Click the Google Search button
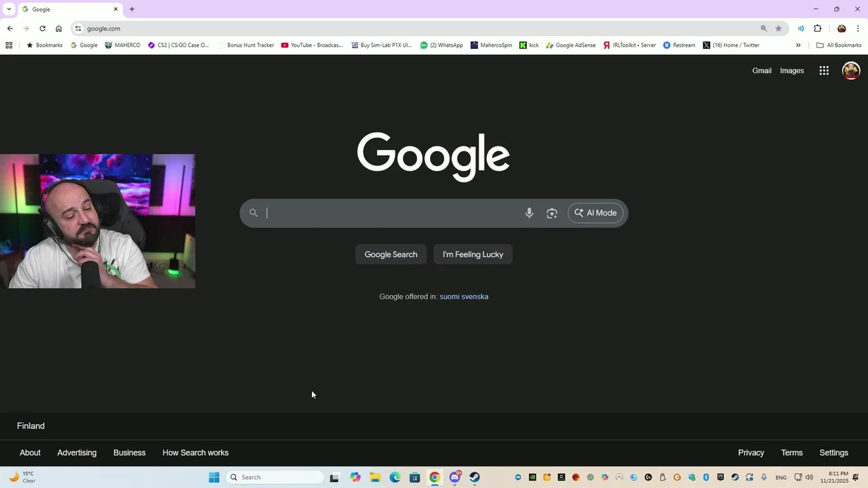 391,254
